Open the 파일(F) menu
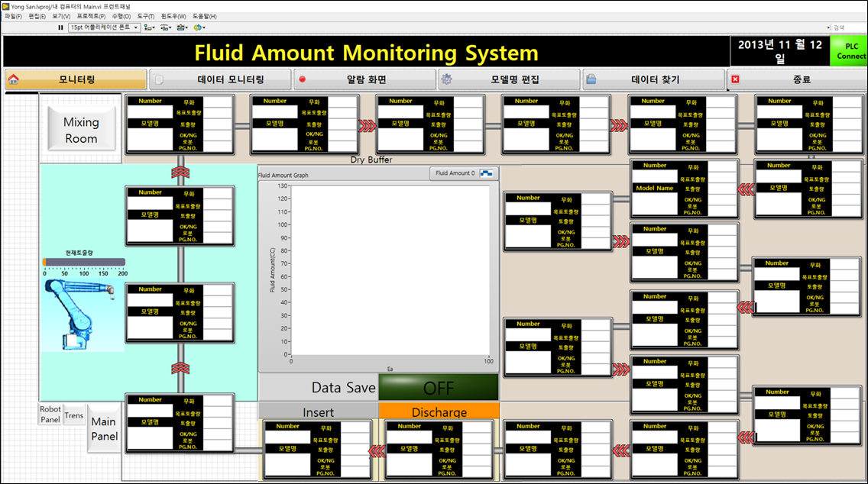 pyautogui.click(x=14, y=16)
